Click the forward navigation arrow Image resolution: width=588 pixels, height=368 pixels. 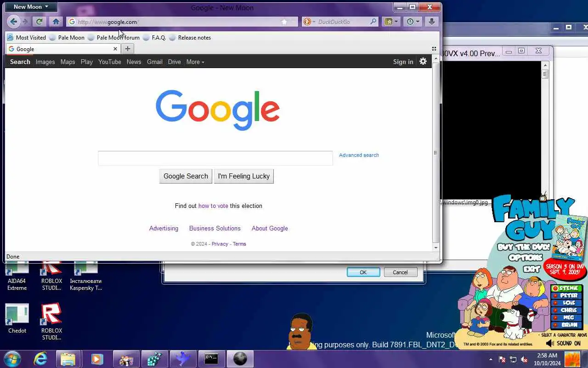[x=25, y=22]
